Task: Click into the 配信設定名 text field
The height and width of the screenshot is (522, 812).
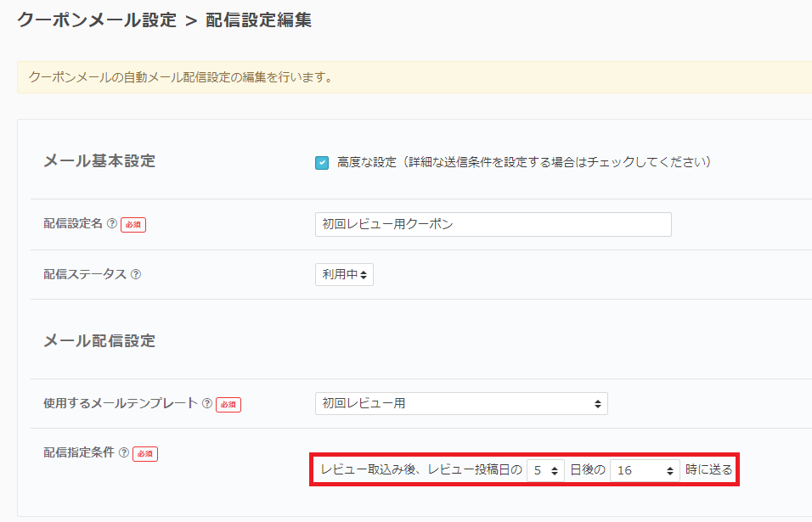Action: click(x=493, y=225)
